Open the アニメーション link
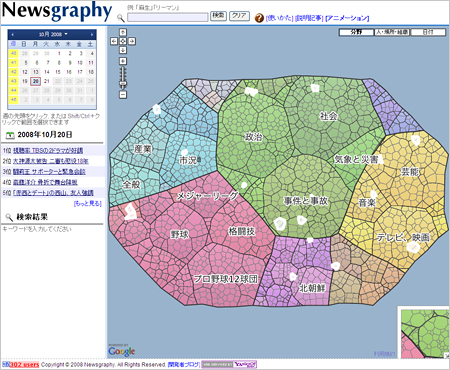Image resolution: width=450 pixels, height=370 pixels. click(347, 18)
